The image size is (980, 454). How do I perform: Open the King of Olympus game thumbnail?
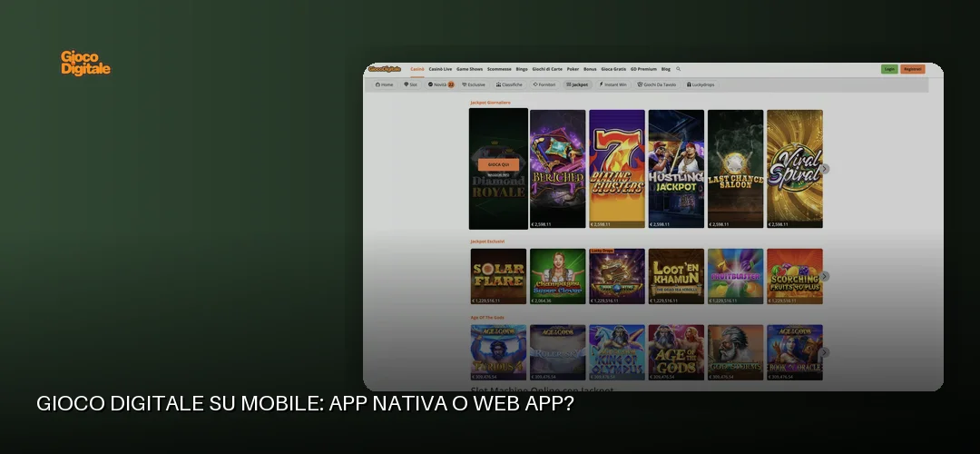tap(617, 352)
